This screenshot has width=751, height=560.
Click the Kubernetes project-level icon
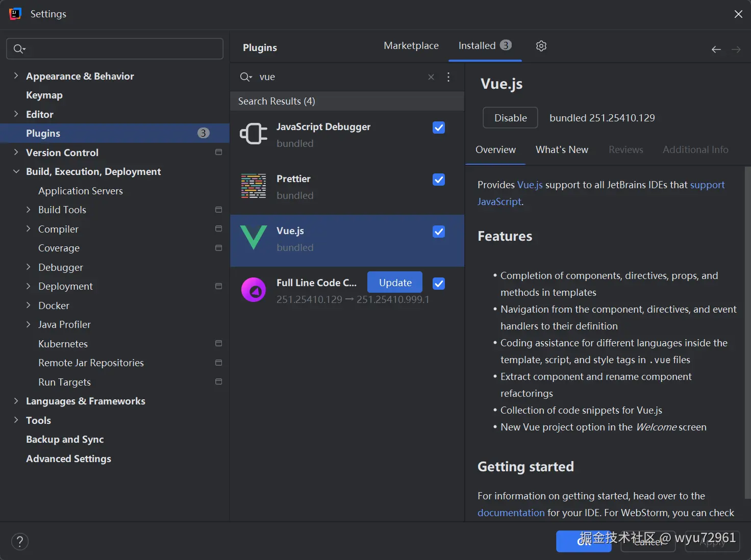click(x=219, y=343)
